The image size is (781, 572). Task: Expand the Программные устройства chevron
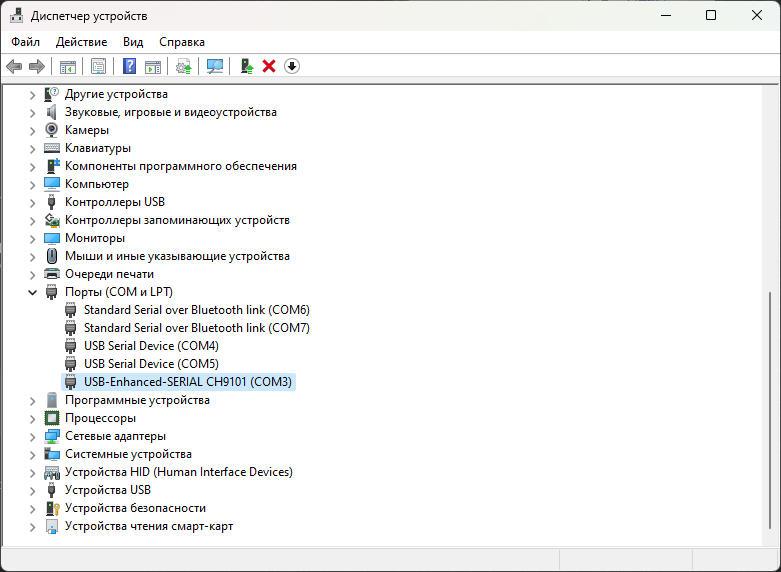tap(32, 401)
